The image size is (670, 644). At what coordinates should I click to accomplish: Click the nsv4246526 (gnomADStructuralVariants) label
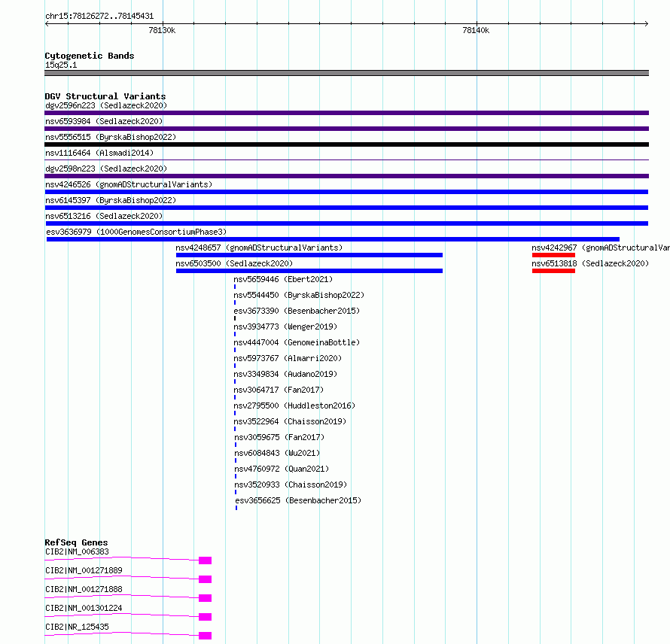129,184
